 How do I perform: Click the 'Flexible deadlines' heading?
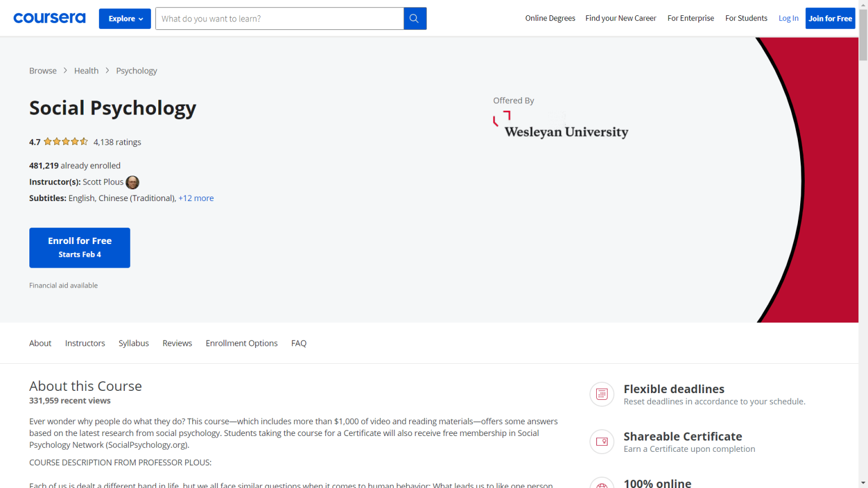[674, 389]
